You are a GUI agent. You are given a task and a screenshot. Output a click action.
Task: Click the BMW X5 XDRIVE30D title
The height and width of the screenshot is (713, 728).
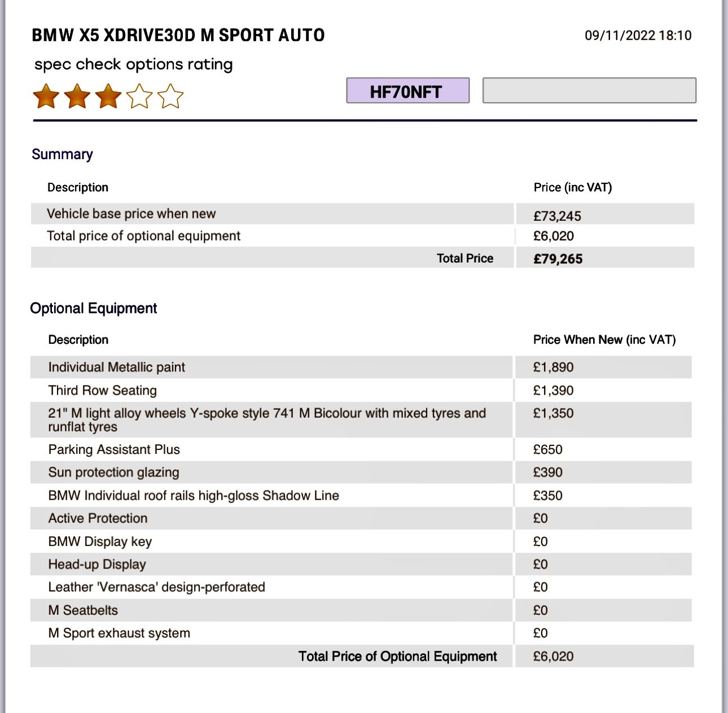pos(178,36)
